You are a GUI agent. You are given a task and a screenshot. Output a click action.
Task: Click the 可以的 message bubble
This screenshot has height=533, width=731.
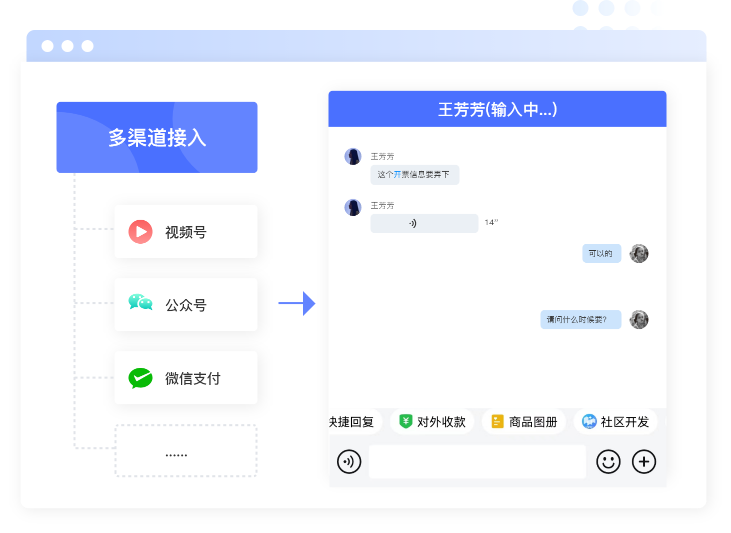coord(602,253)
